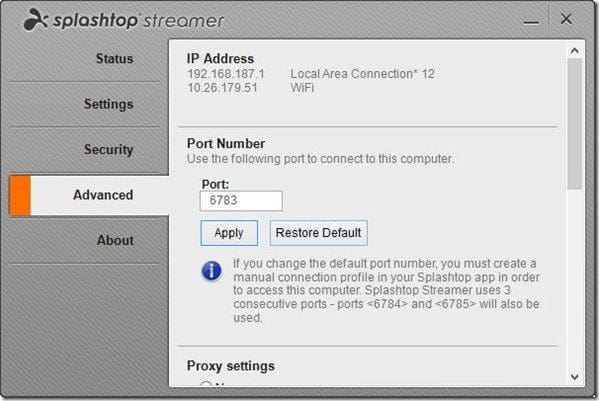Click the Port input field
This screenshot has height=401, width=599.
[x=241, y=200]
